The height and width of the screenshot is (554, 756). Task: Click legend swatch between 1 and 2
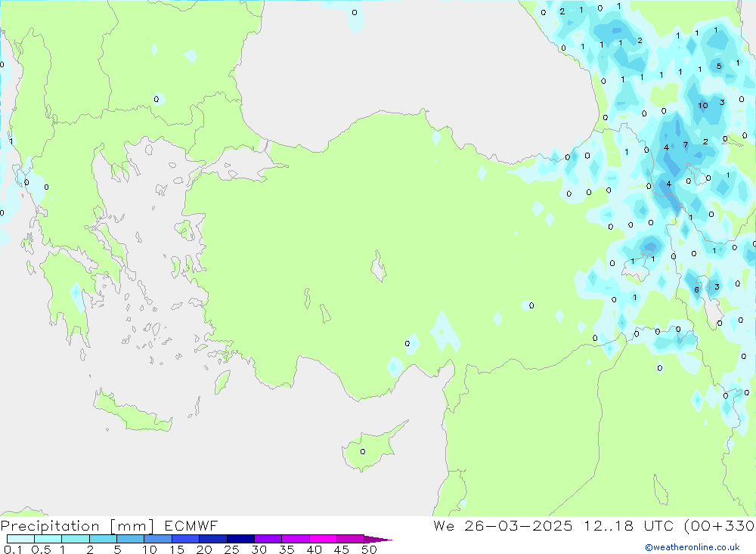(x=76, y=539)
